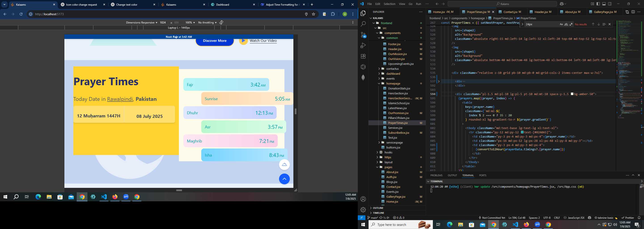The height and width of the screenshot is (229, 644).
Task: Open Source Control view with 45 badge
Action: point(363,35)
